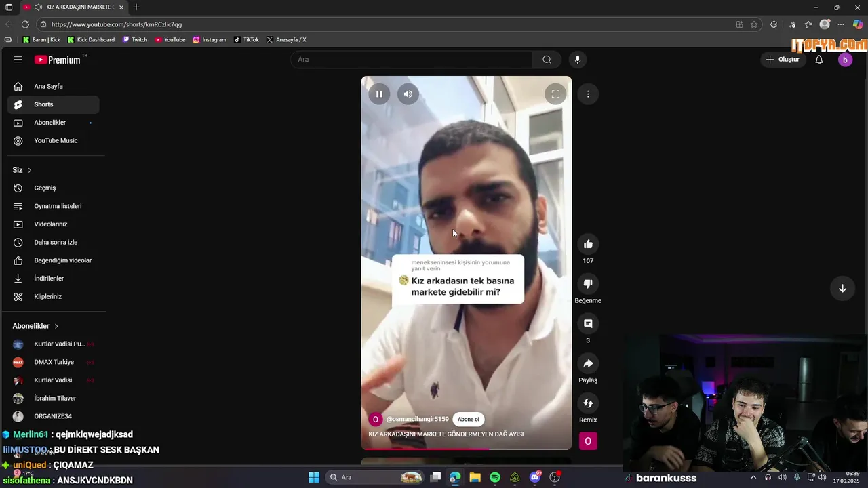Image resolution: width=868 pixels, height=488 pixels.
Task: Open @osmancihangir5159 channel link
Action: click(x=417, y=419)
